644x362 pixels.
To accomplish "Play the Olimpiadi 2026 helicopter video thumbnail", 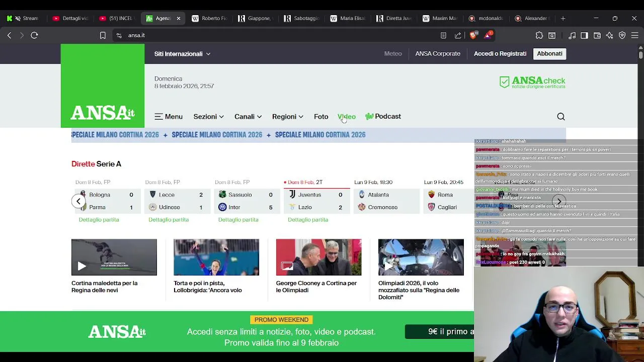I will (x=421, y=257).
